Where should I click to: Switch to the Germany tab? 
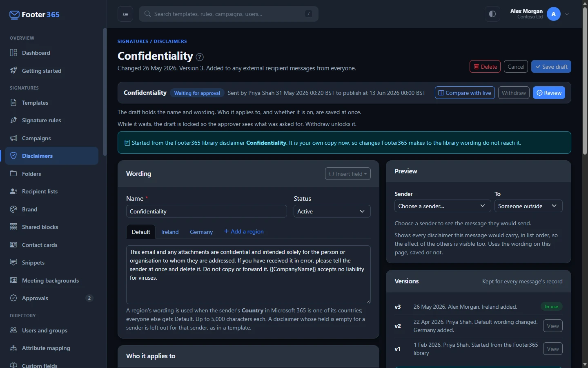[x=201, y=232]
